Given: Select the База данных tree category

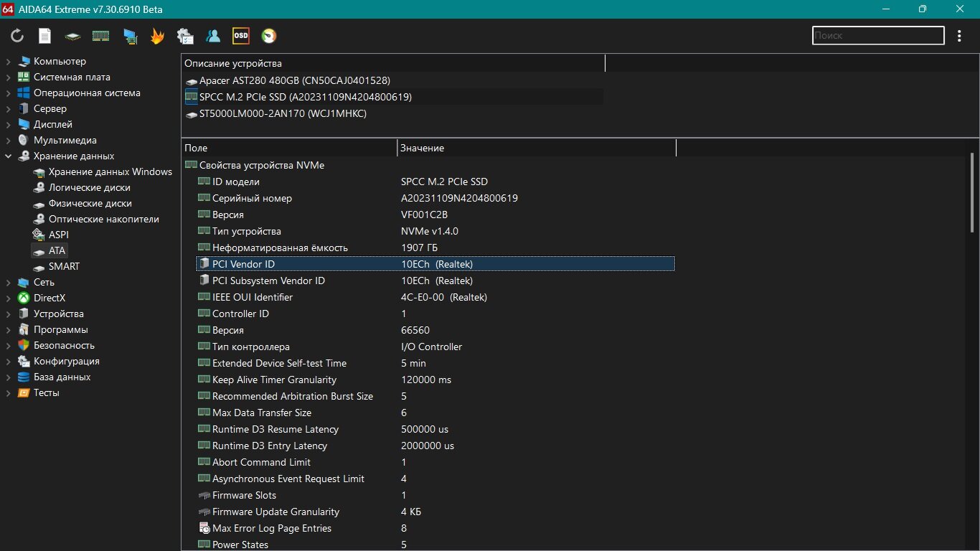Looking at the screenshot, I should (55, 377).
